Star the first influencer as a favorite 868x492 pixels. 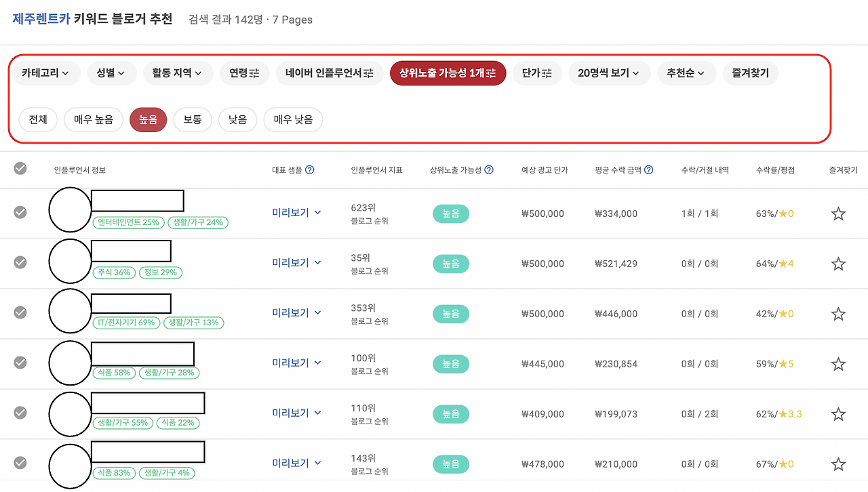tap(838, 213)
